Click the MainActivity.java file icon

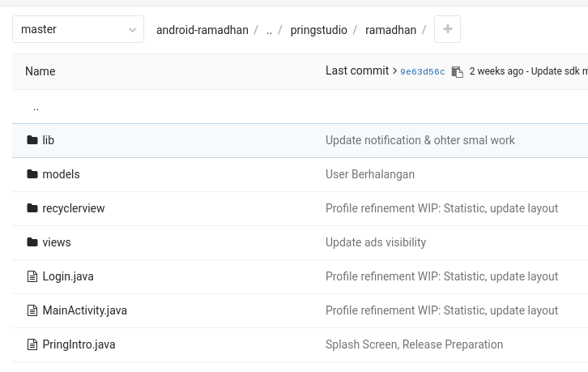32,310
